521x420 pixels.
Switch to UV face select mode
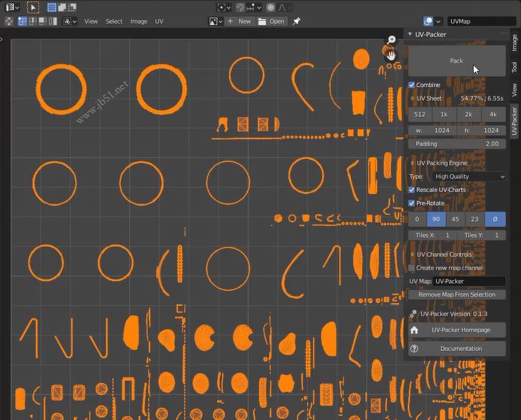coord(43,21)
